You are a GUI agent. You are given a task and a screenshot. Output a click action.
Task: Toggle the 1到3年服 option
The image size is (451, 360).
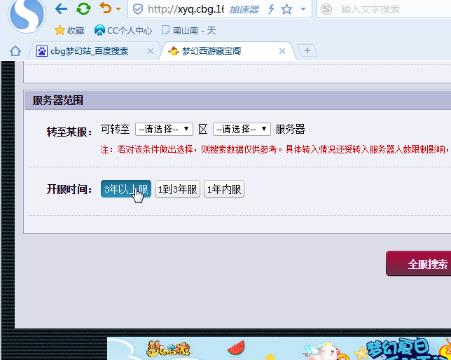(177, 189)
